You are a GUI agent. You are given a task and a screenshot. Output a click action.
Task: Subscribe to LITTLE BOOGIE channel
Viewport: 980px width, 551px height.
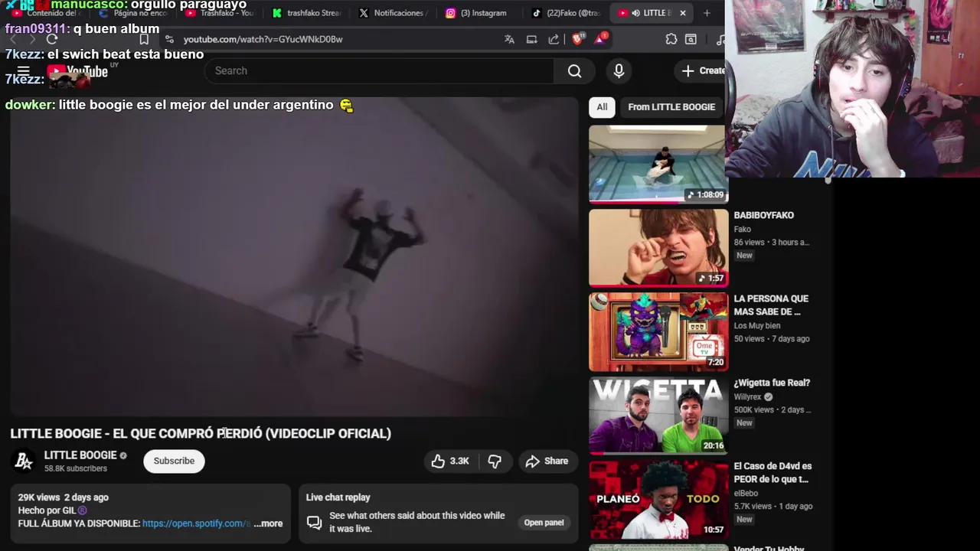[174, 461]
